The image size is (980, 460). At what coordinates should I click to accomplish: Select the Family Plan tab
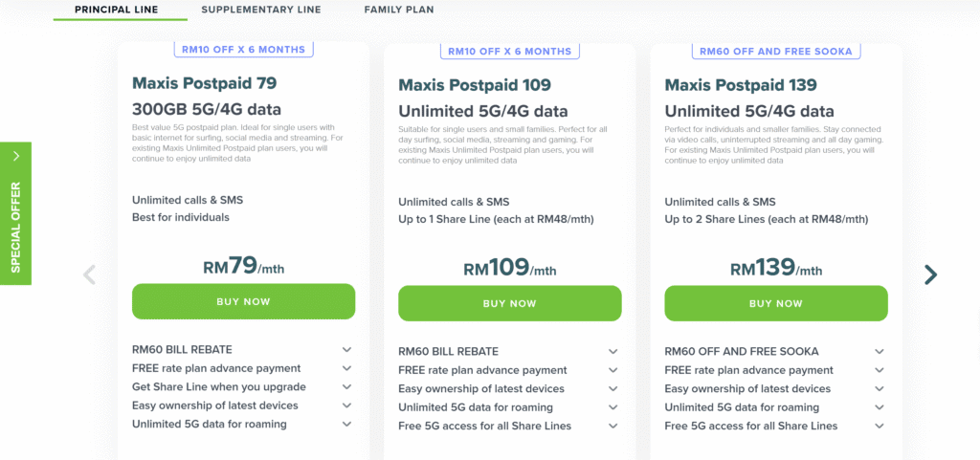tap(398, 10)
